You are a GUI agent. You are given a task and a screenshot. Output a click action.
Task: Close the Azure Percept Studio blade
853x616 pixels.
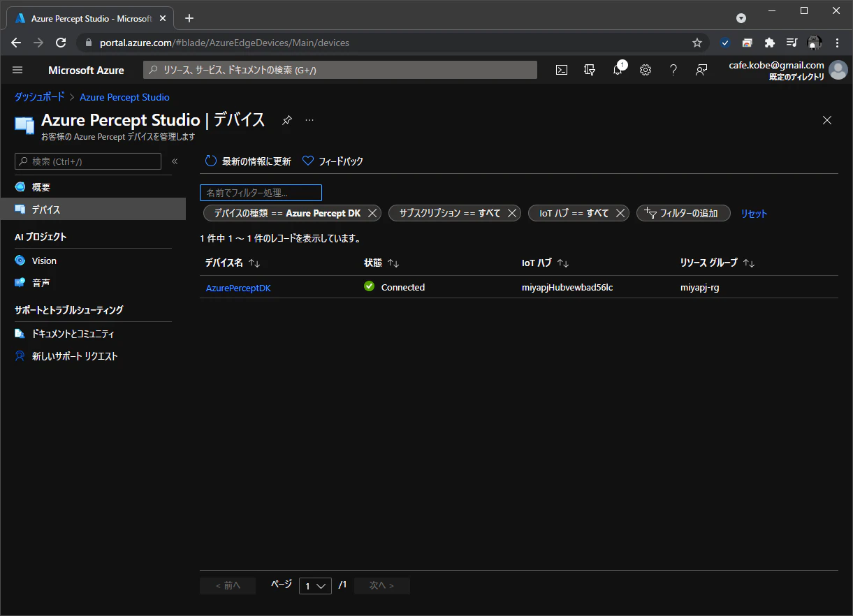pos(827,120)
